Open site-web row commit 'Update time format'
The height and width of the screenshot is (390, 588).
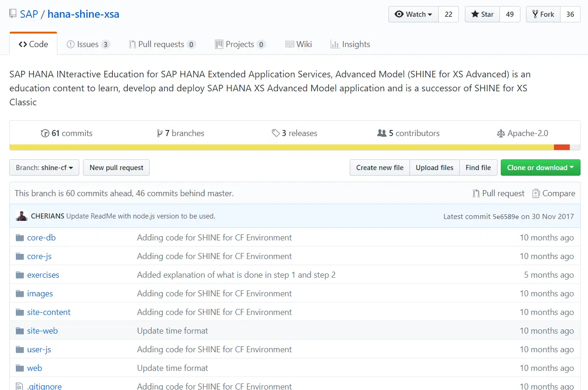click(173, 331)
